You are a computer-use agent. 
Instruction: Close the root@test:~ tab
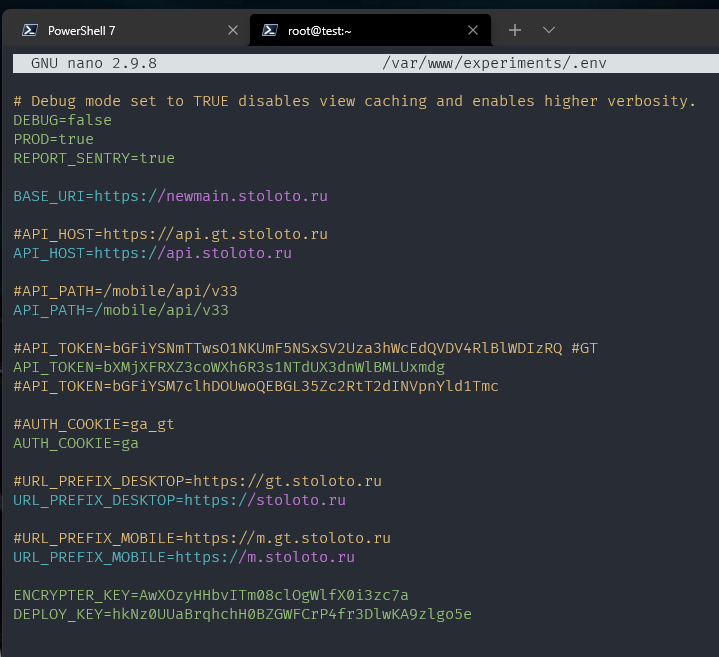473,30
